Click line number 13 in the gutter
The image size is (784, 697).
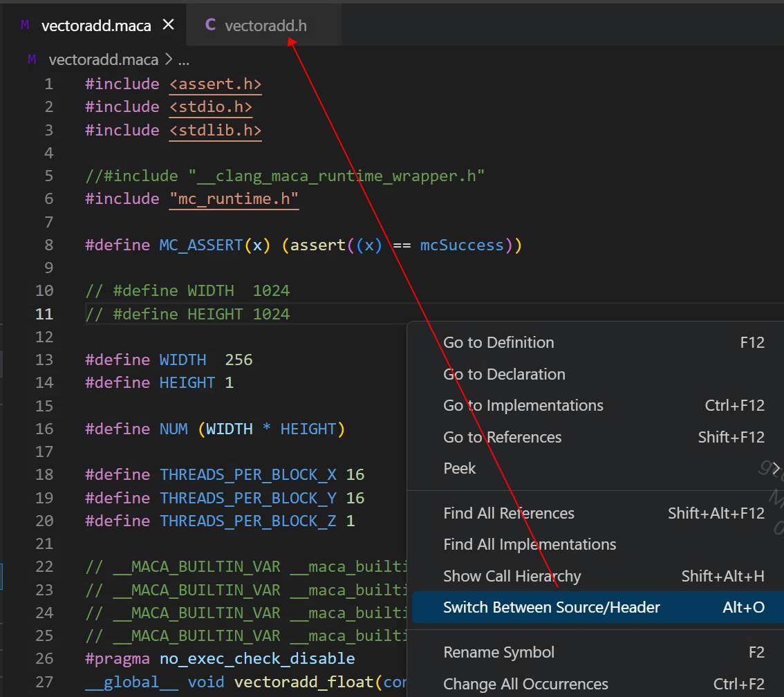pyautogui.click(x=44, y=360)
